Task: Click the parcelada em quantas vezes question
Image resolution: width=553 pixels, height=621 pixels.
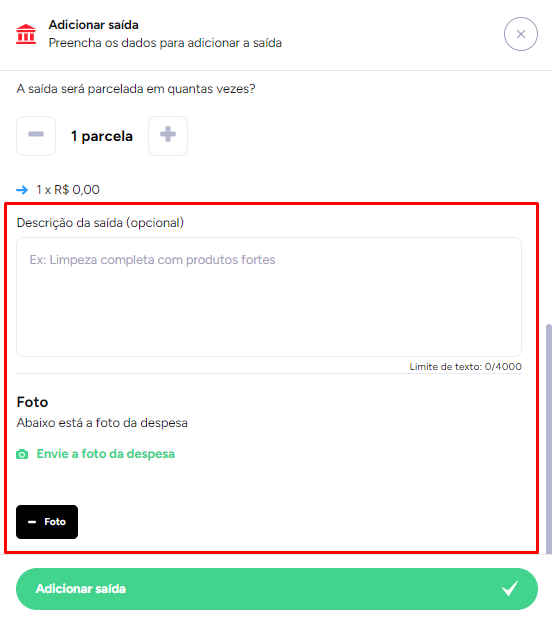Action: [x=136, y=89]
